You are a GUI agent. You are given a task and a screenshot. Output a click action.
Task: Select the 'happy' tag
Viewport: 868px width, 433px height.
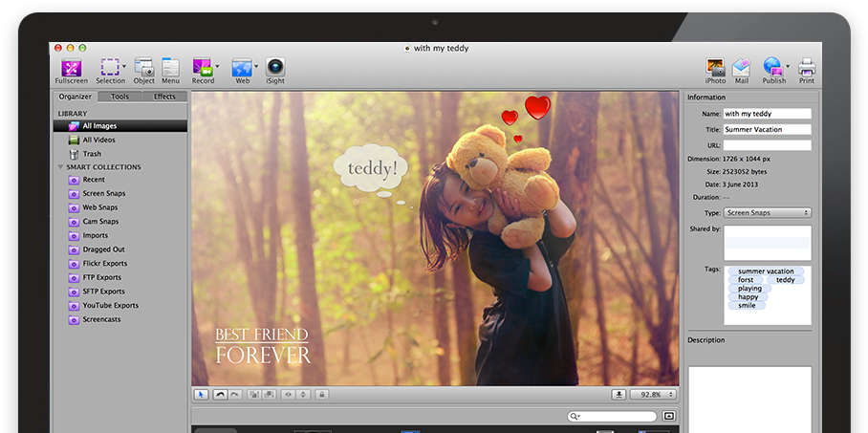[x=748, y=297]
